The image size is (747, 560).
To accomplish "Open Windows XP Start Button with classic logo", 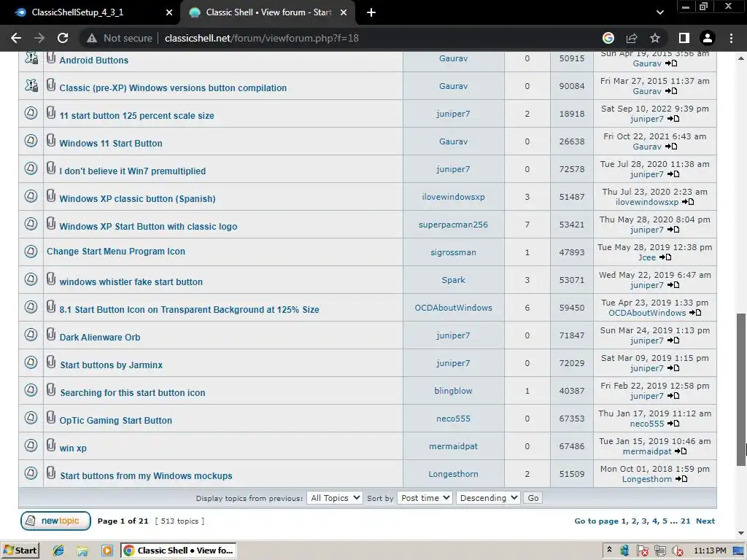I will tap(148, 227).
